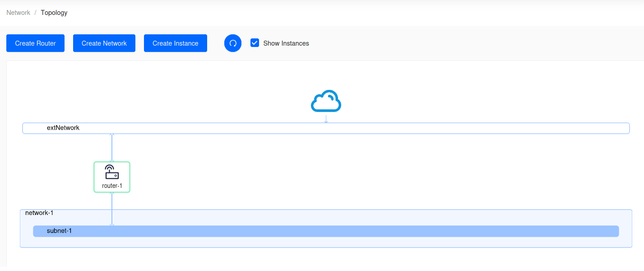This screenshot has height=271, width=644.
Task: Select the extNetwork bar
Action: tap(326, 128)
